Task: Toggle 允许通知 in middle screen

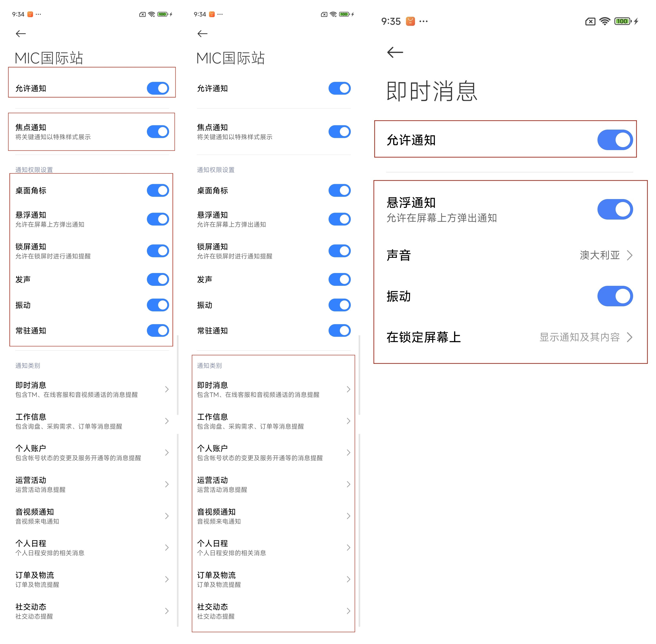Action: pos(339,88)
